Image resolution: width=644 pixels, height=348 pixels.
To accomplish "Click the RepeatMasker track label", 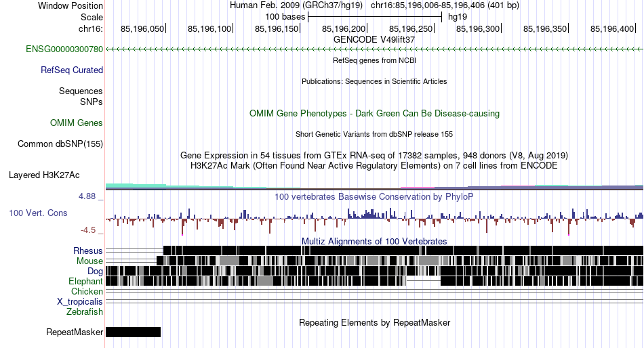I will pyautogui.click(x=75, y=332).
